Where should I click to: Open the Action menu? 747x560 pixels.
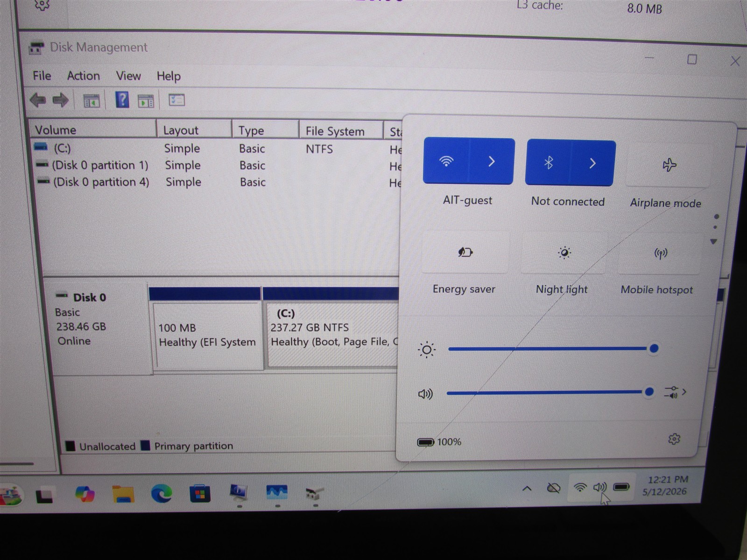(83, 76)
